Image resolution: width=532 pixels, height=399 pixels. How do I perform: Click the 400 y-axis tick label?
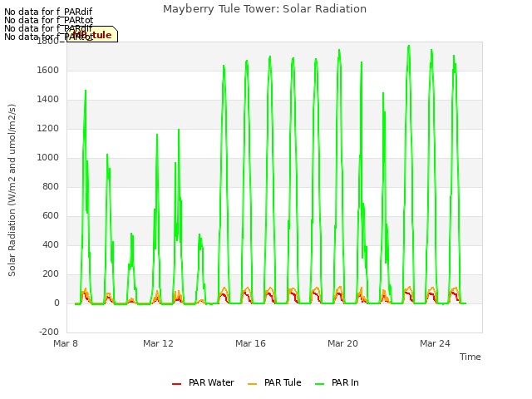pos(51,245)
